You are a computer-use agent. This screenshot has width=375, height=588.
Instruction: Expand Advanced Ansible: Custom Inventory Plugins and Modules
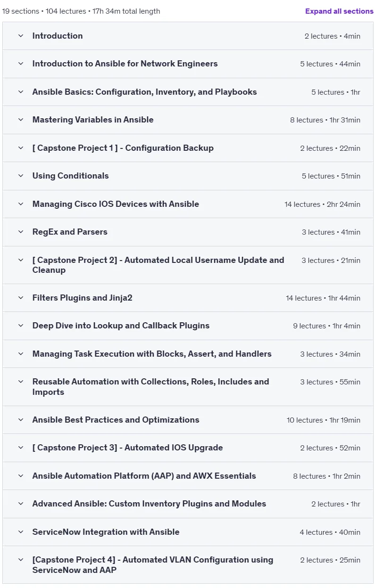point(188,504)
